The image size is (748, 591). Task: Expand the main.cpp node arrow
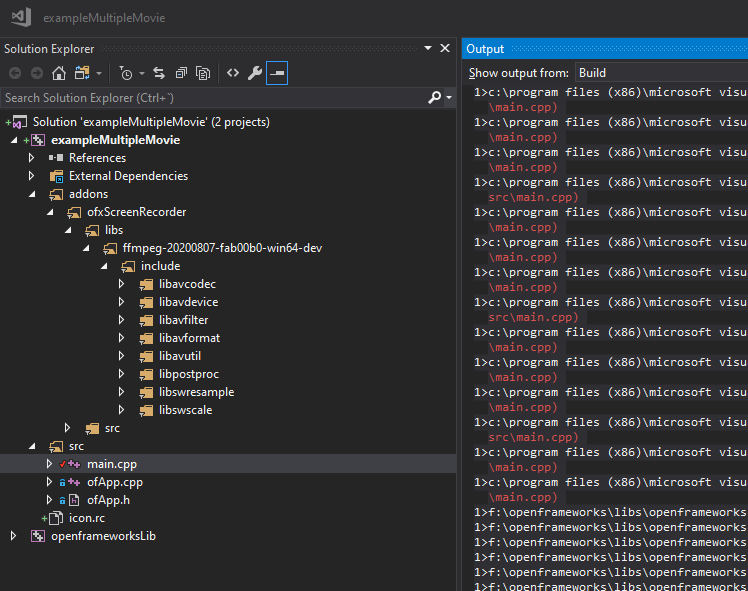click(49, 464)
